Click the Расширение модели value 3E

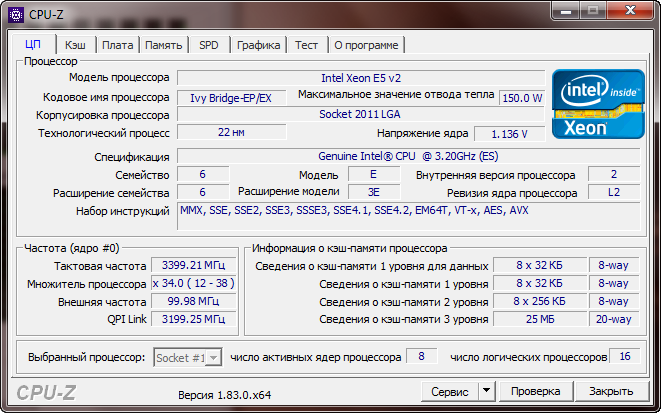373,192
